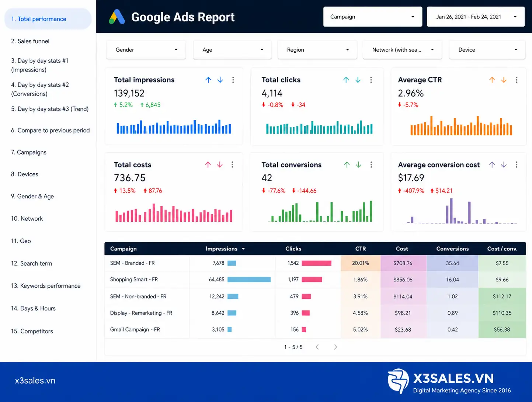Open more options on Total impressions card
This screenshot has height=402, width=532.
[x=233, y=80]
